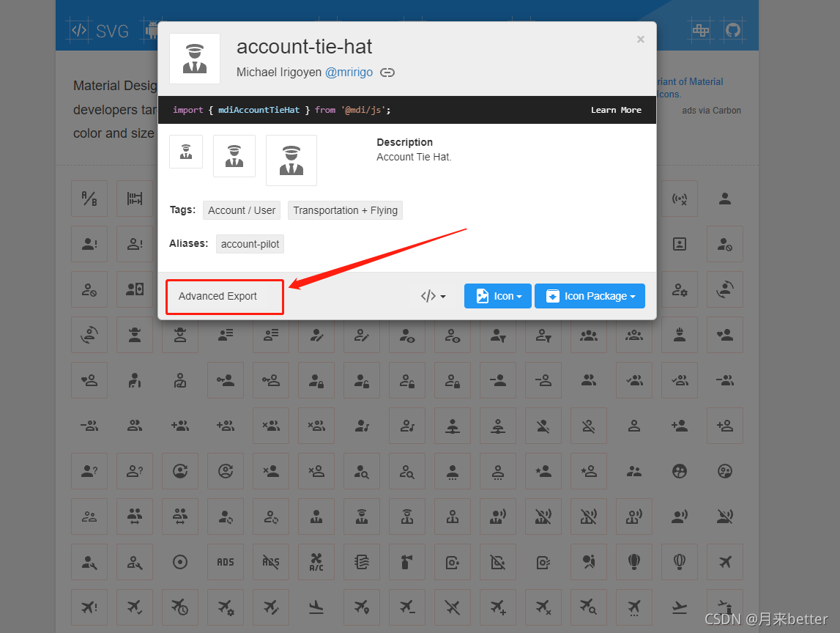Select the filled supervisor circle icon
The image size is (840, 633).
tap(680, 471)
